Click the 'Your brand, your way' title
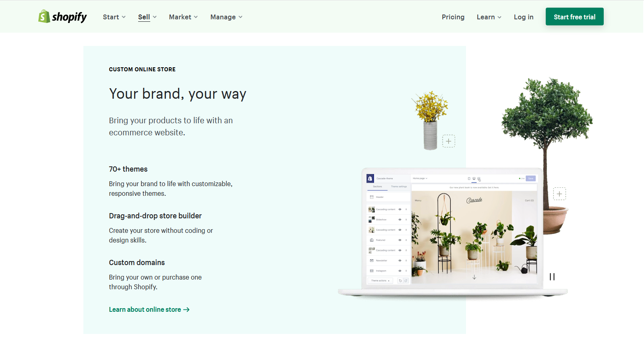This screenshot has height=342, width=644. (x=178, y=94)
